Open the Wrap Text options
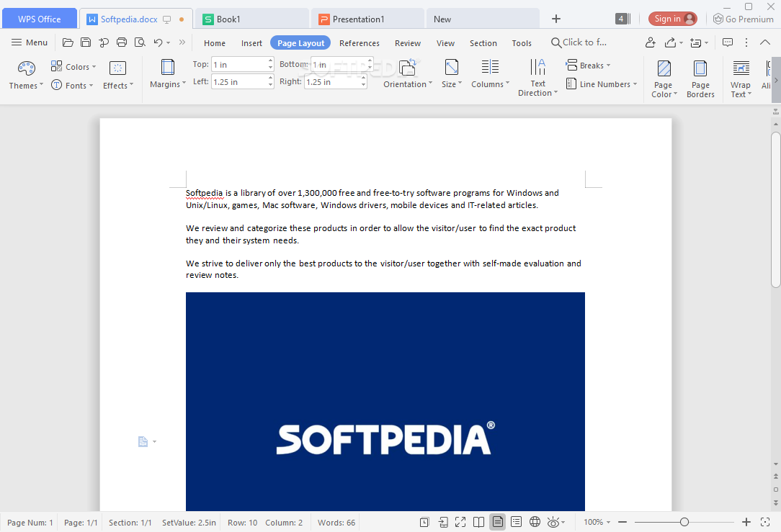781x532 pixels. click(741, 78)
